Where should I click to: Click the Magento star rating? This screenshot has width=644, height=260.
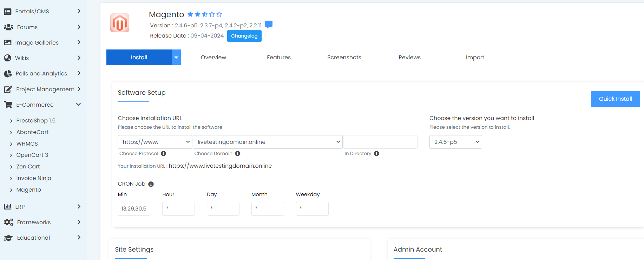coord(205,14)
